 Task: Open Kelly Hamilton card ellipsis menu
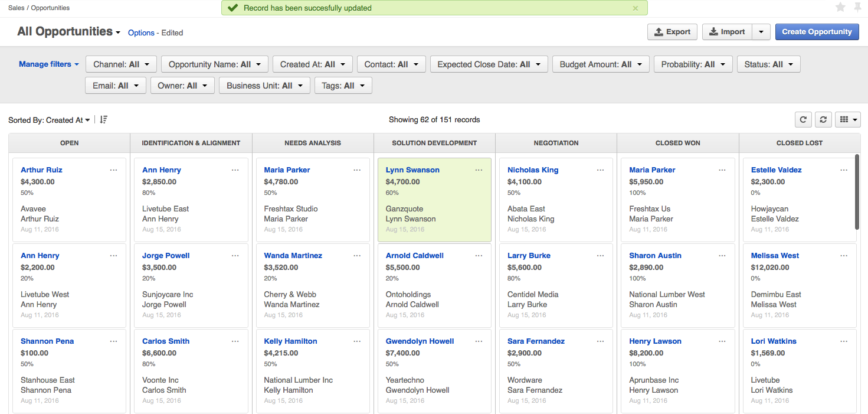pyautogui.click(x=357, y=341)
